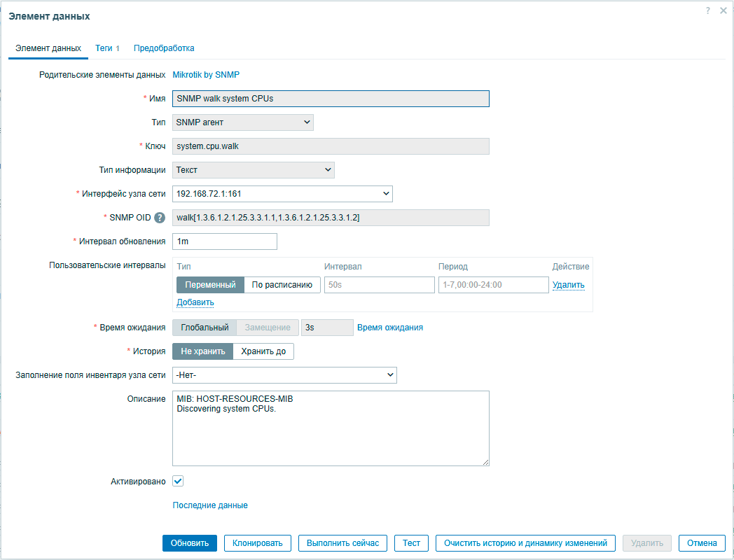Click the Описание textarea resize handle
Screen dimensions: 734x560
485,462
